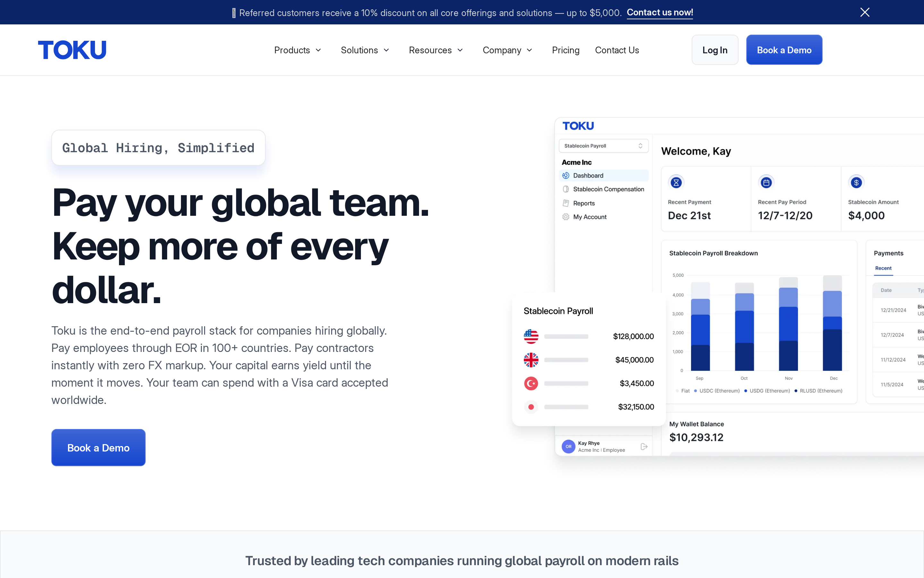The height and width of the screenshot is (578, 924).
Task: Click the OR user avatar
Action: [x=569, y=446]
